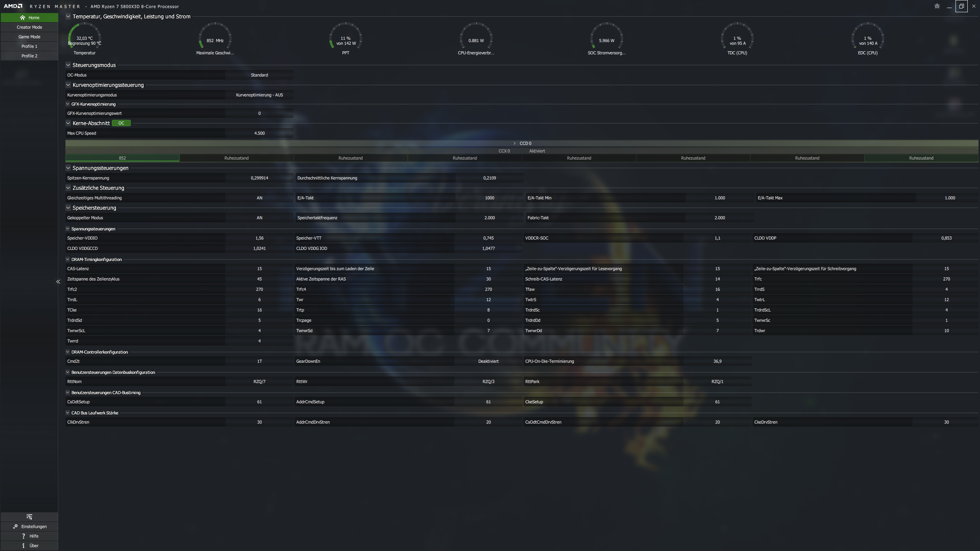This screenshot has width=980, height=551.
Task: Collapse the DRAM-Timingkonfiguration section
Action: 68,259
